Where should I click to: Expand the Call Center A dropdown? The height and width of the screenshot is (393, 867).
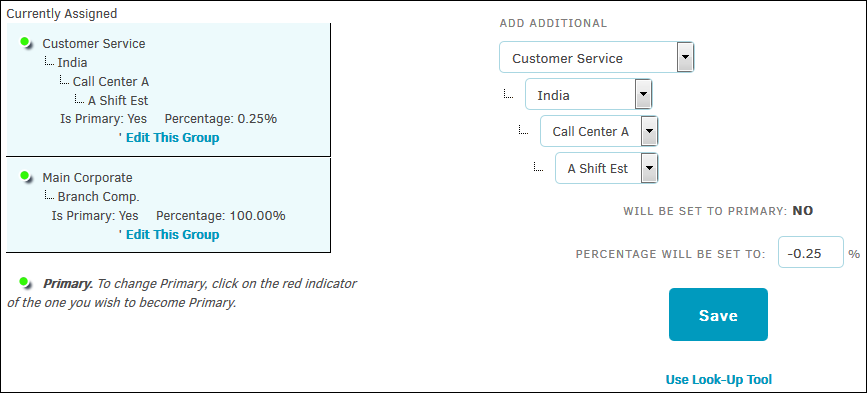[599, 131]
